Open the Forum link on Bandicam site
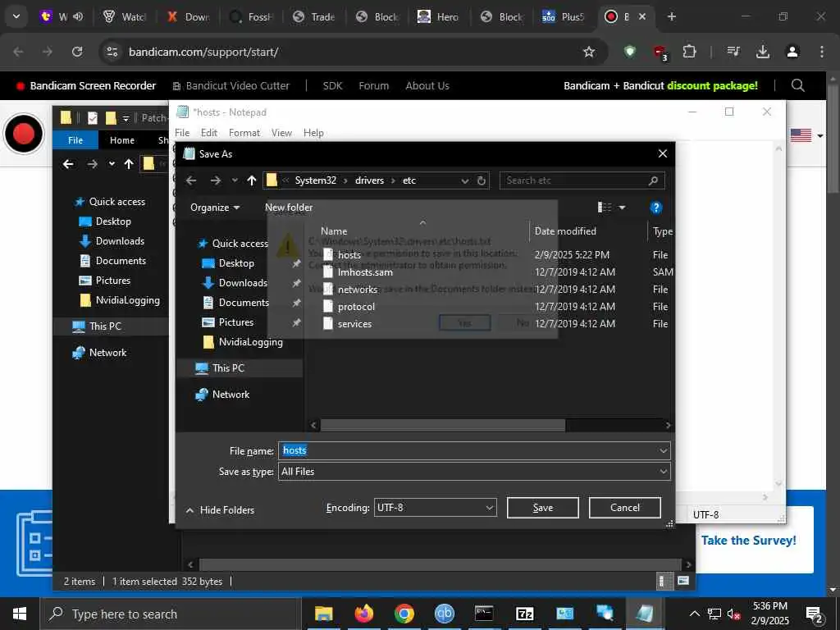Image resolution: width=840 pixels, height=630 pixels. tap(373, 85)
